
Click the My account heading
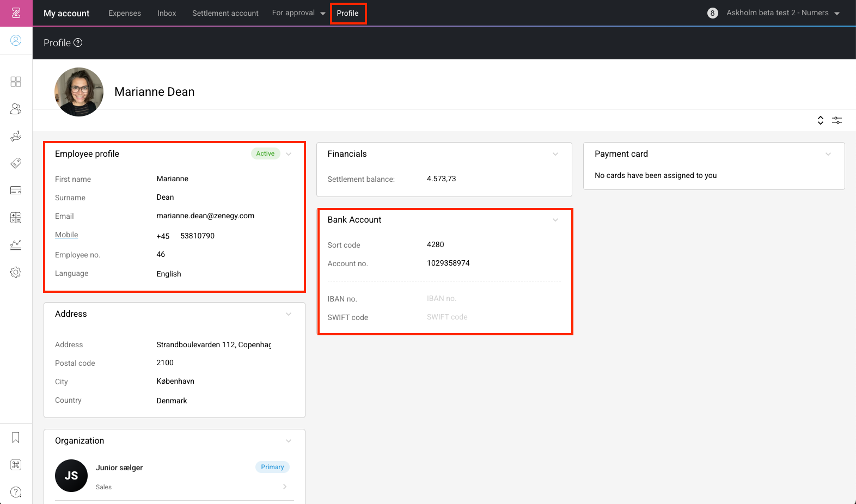coord(66,13)
